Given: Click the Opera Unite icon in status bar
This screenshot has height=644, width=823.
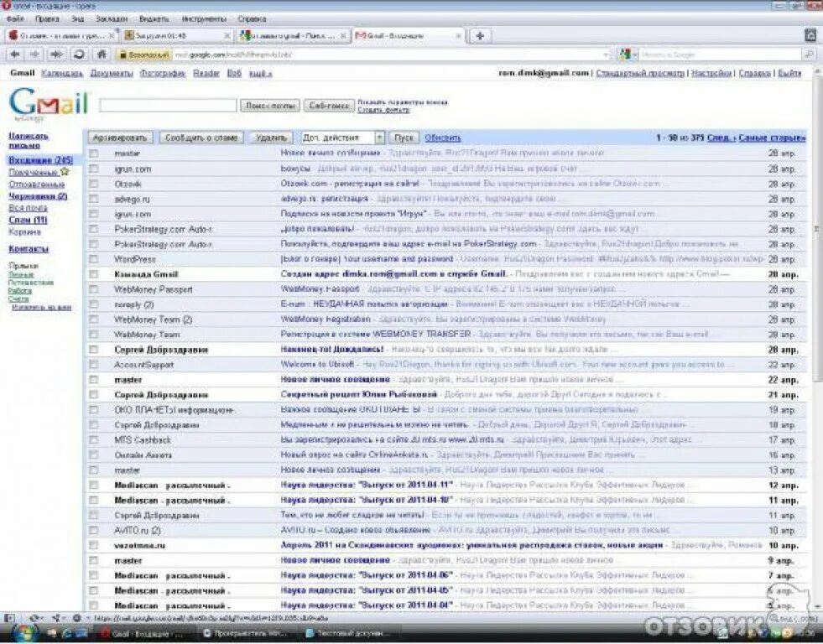Looking at the screenshot, I should point(57,618).
